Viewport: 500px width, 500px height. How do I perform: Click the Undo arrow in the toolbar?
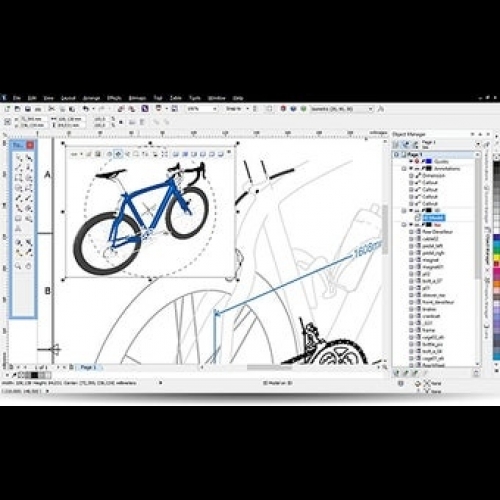(x=86, y=109)
